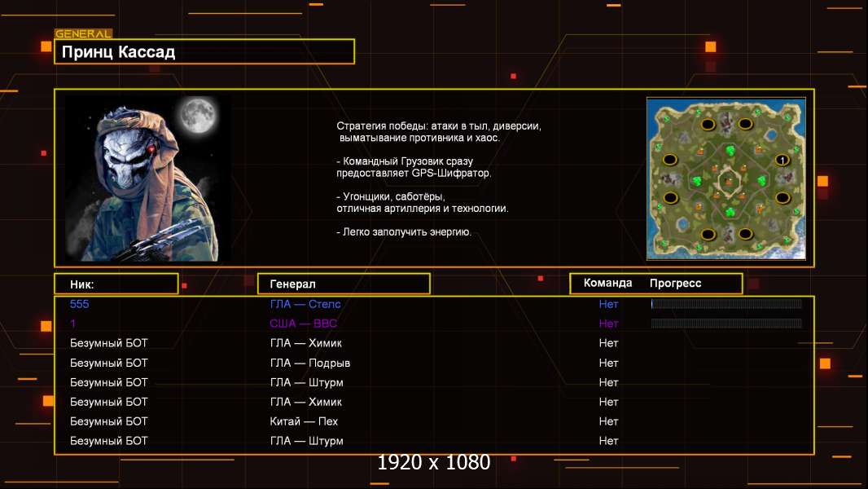Select the "Прогресс" column header
Viewport: 868px width, 489px height.
coord(675,283)
